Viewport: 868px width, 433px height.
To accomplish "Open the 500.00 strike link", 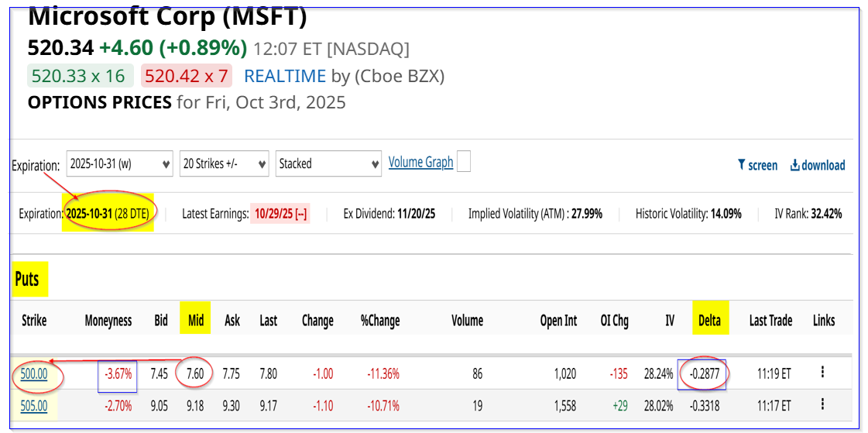I will point(35,373).
